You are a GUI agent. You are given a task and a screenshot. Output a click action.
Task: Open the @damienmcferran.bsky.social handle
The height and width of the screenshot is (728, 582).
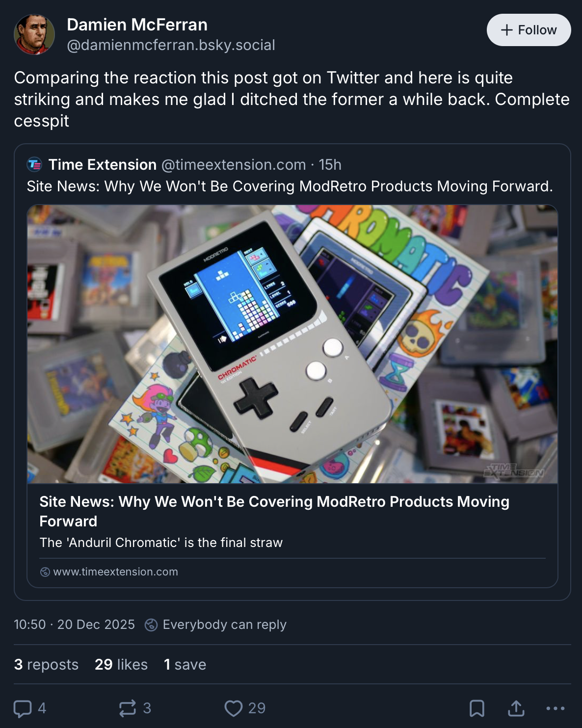click(171, 45)
